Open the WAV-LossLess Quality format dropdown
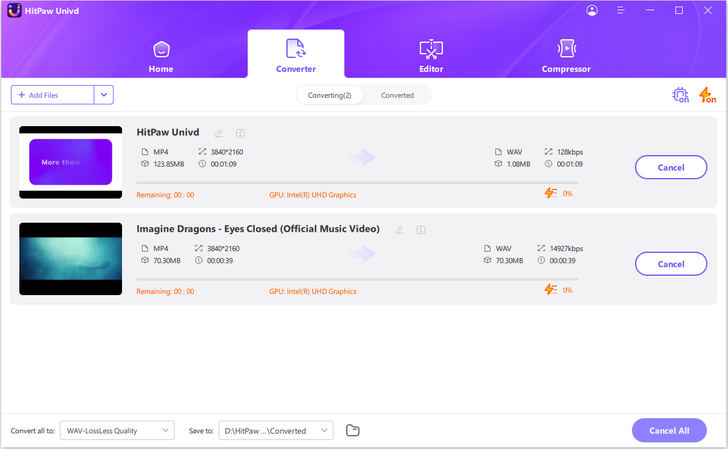Viewport: 728px width, 449px height. [x=117, y=430]
